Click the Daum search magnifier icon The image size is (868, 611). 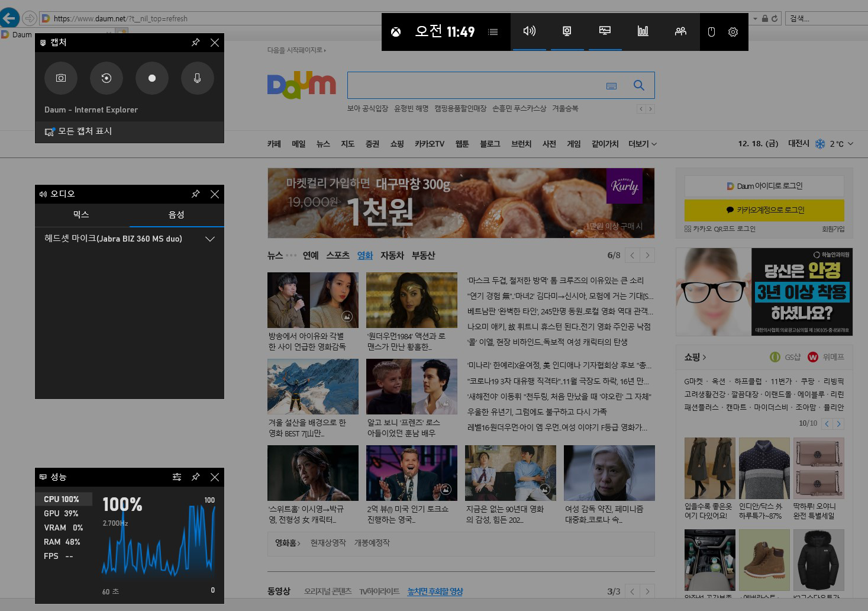click(639, 85)
